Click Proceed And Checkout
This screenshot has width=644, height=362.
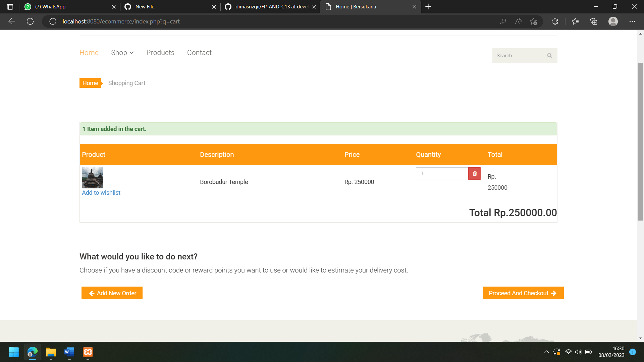point(523,293)
